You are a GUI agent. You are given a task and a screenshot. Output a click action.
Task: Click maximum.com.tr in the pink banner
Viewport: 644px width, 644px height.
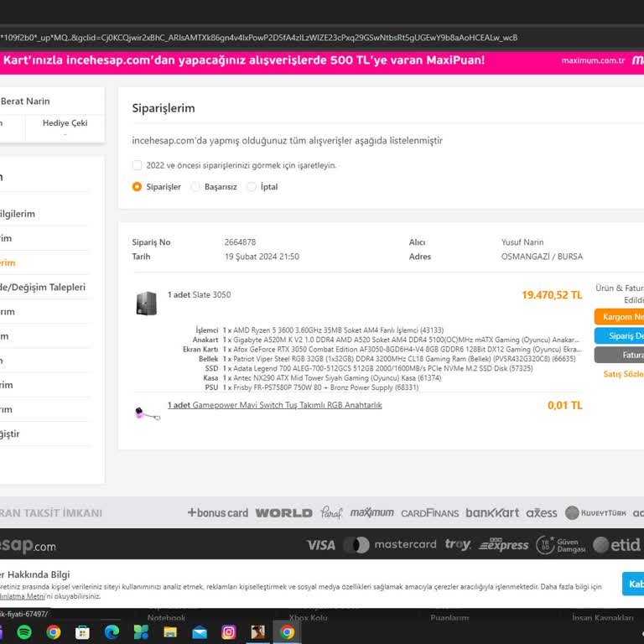[593, 60]
